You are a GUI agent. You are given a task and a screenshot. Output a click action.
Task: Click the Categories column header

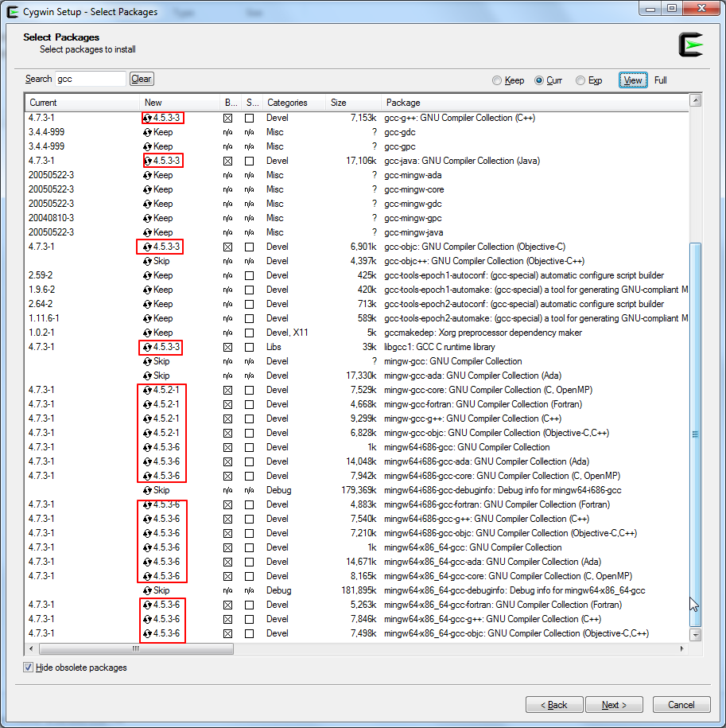294,103
